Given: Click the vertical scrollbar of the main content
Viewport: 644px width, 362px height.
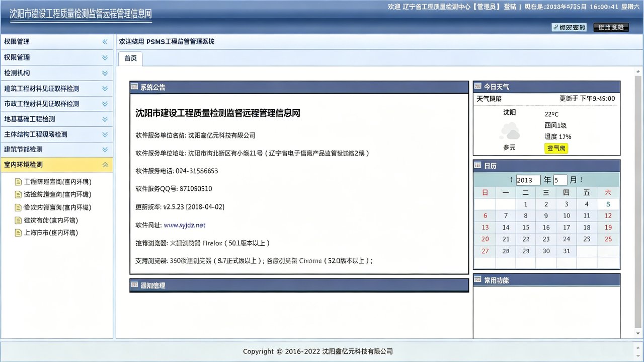Looking at the screenshot, I should pyautogui.click(x=638, y=201).
